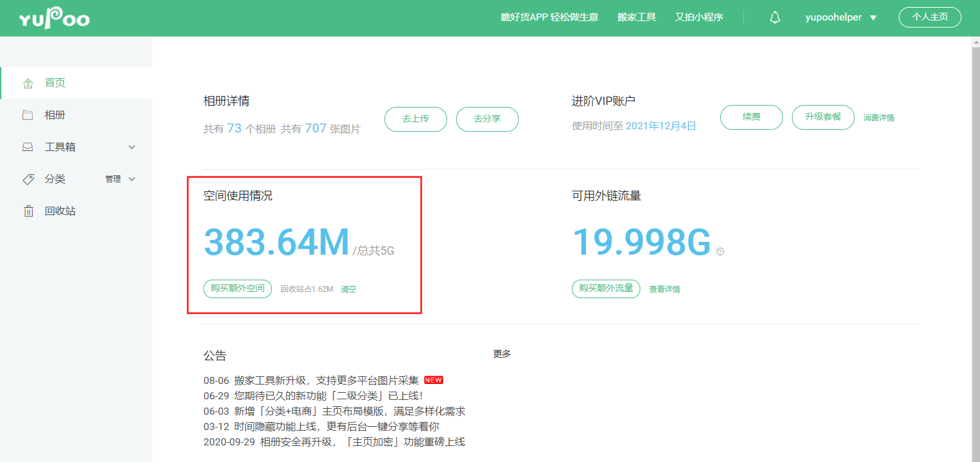
Task: Open announcement about 二级分类 feature launch
Action: click(x=313, y=396)
